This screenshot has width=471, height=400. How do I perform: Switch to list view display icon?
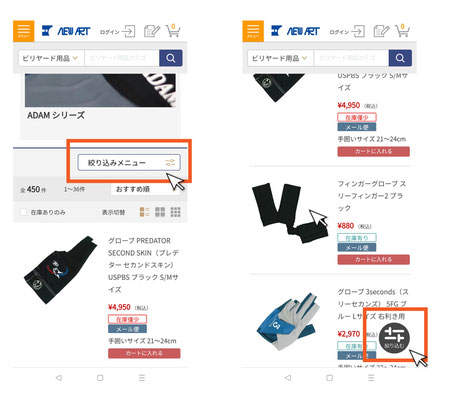coord(144,212)
